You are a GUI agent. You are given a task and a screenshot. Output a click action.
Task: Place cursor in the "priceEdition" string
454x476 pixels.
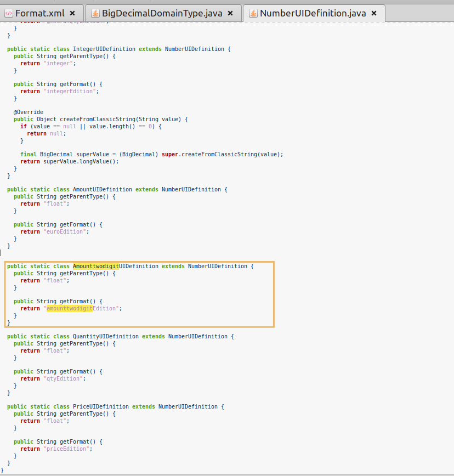67,449
